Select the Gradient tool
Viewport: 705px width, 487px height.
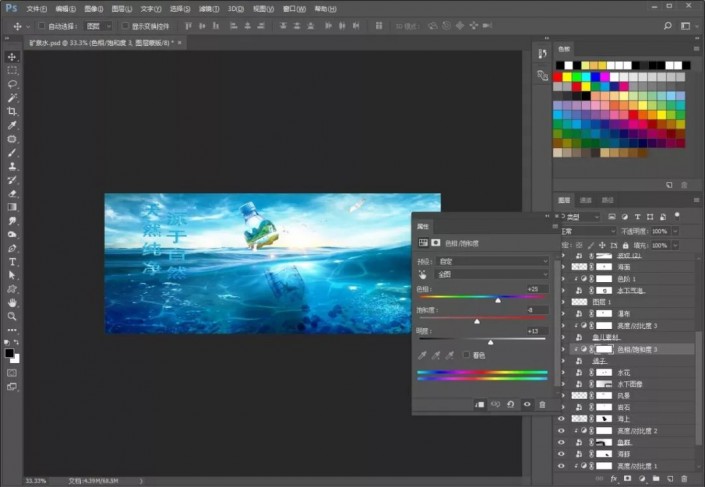[x=12, y=207]
